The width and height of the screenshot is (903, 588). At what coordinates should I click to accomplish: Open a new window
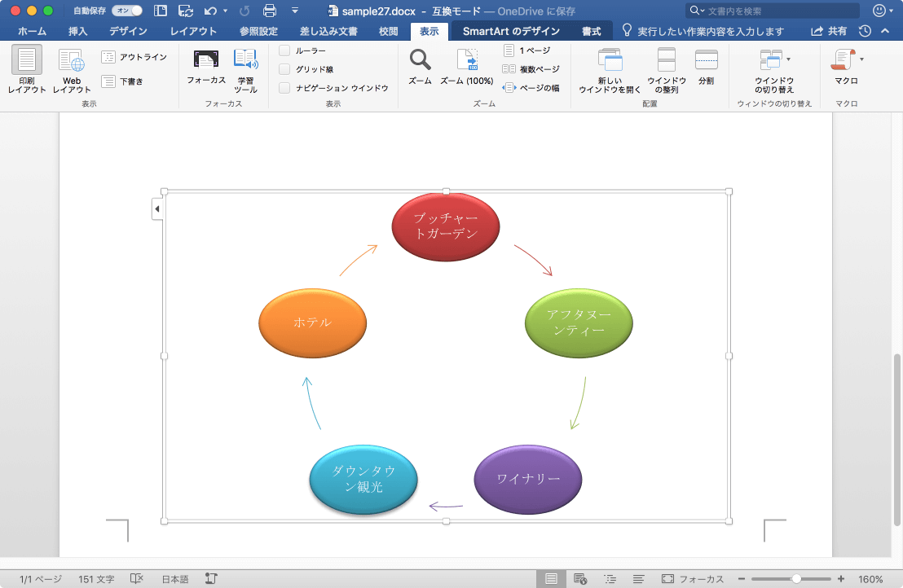click(610, 70)
